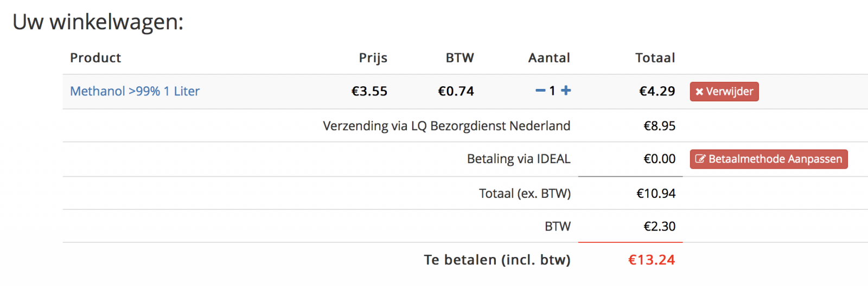Click the Totaal (ex. BTW) label

click(525, 194)
